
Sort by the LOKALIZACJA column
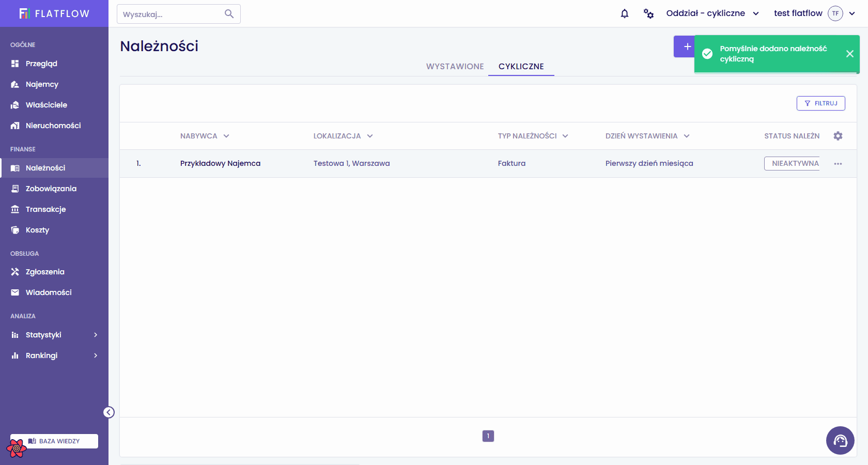tap(343, 136)
